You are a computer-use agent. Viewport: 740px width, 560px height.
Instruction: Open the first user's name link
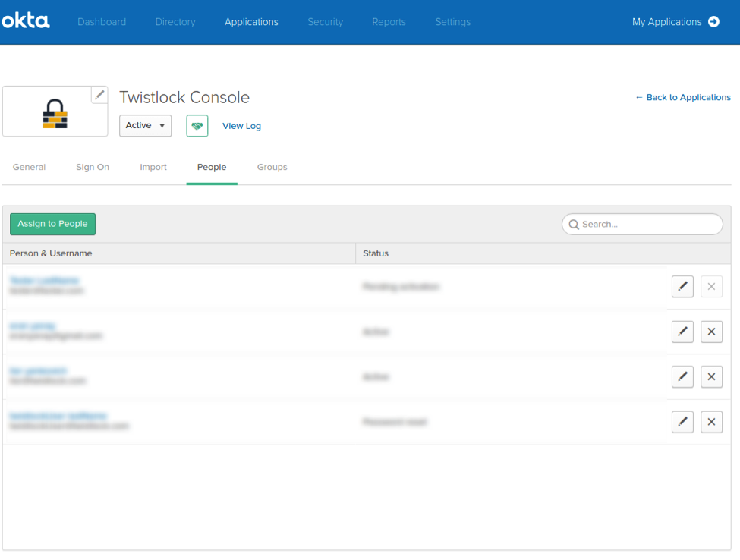44,281
